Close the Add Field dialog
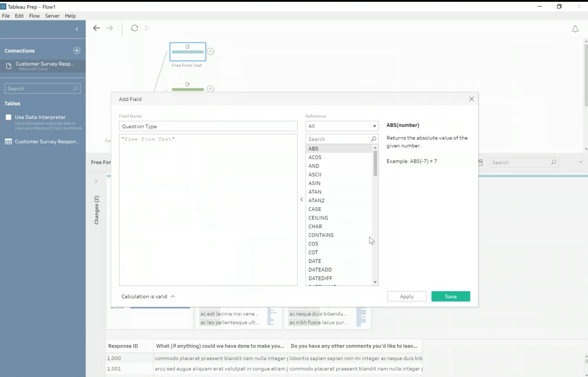This screenshot has height=377, width=588. click(x=471, y=99)
